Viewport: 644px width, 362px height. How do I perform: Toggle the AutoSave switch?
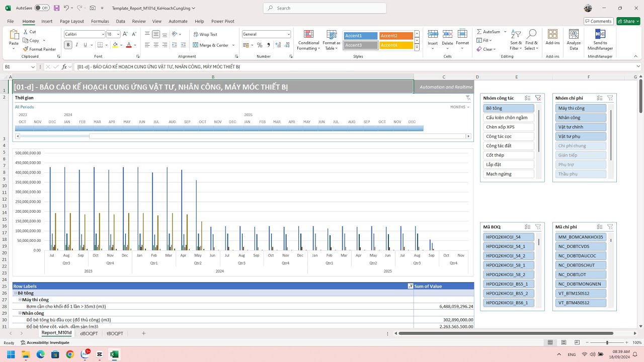[42, 8]
